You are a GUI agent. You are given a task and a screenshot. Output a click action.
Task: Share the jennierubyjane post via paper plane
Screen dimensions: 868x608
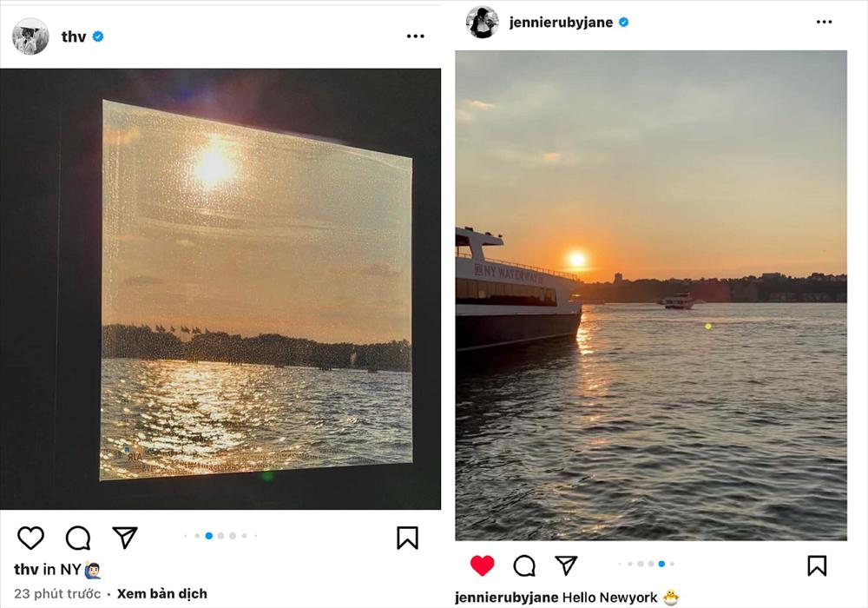click(x=566, y=565)
